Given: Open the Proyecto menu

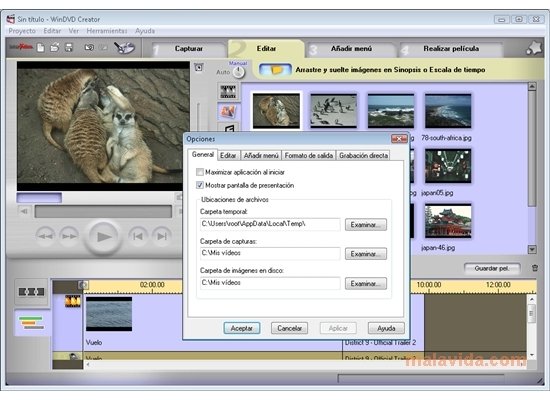Looking at the screenshot, I should point(22,31).
